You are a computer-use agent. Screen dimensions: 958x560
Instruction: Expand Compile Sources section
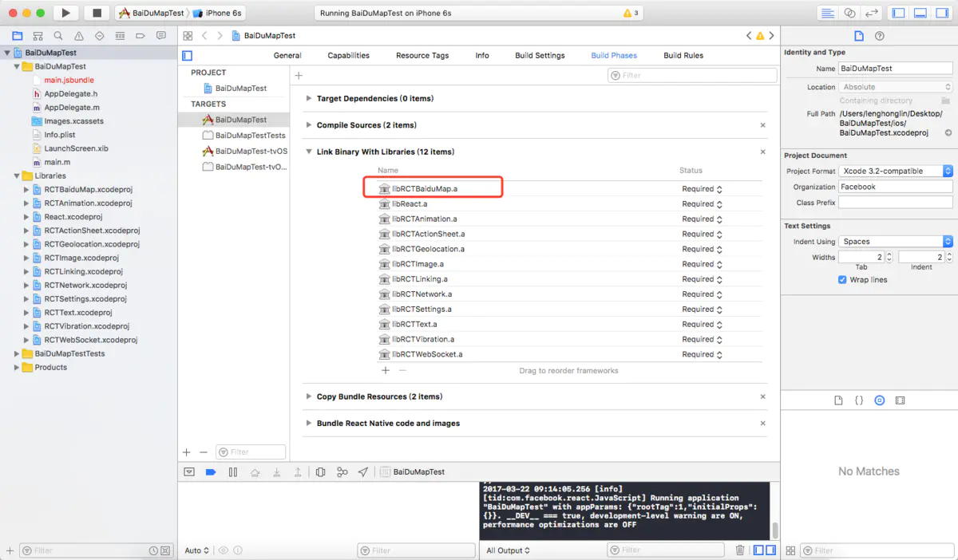[309, 125]
